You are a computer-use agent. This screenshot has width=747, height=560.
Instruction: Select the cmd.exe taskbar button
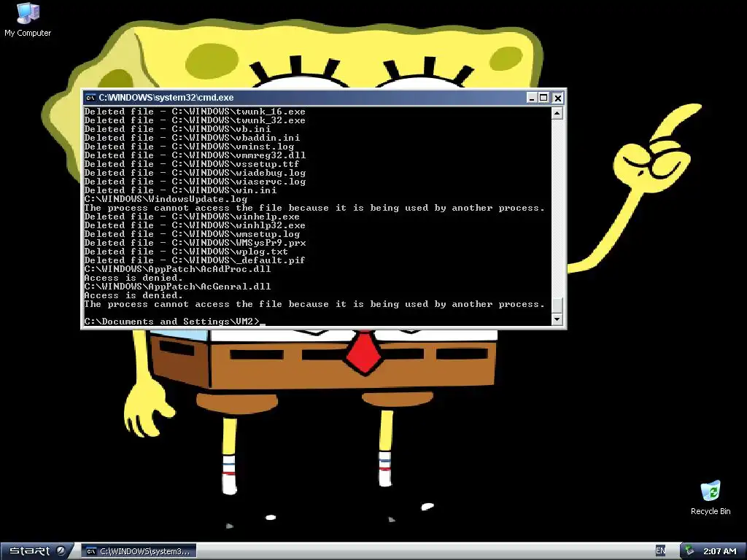pos(139,551)
